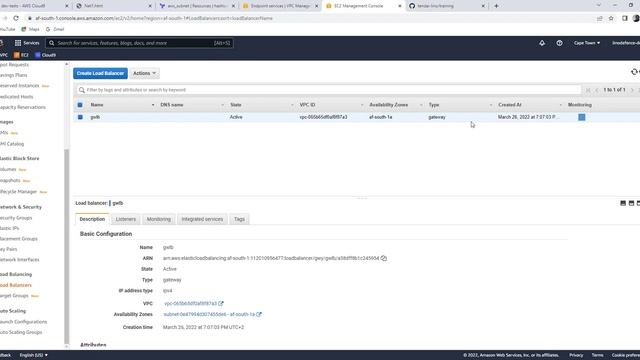Open the Maps bookmark
This screenshot has width=640, height=360.
click(31, 29)
